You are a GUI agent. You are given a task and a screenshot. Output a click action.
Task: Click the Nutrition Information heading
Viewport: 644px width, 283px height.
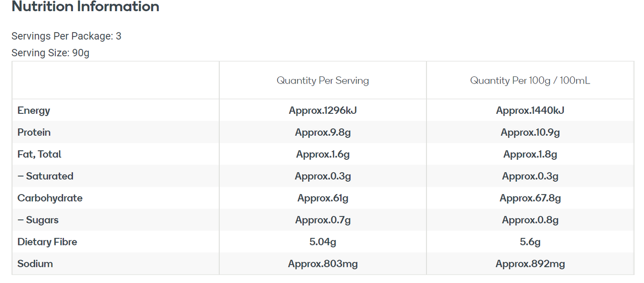coord(85,7)
